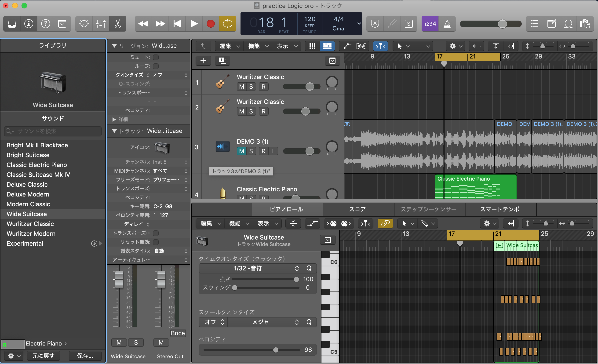Viewport: 598px width, 364px height.
Task: Open the LCD display mode dropdown arrow
Action: (x=359, y=24)
